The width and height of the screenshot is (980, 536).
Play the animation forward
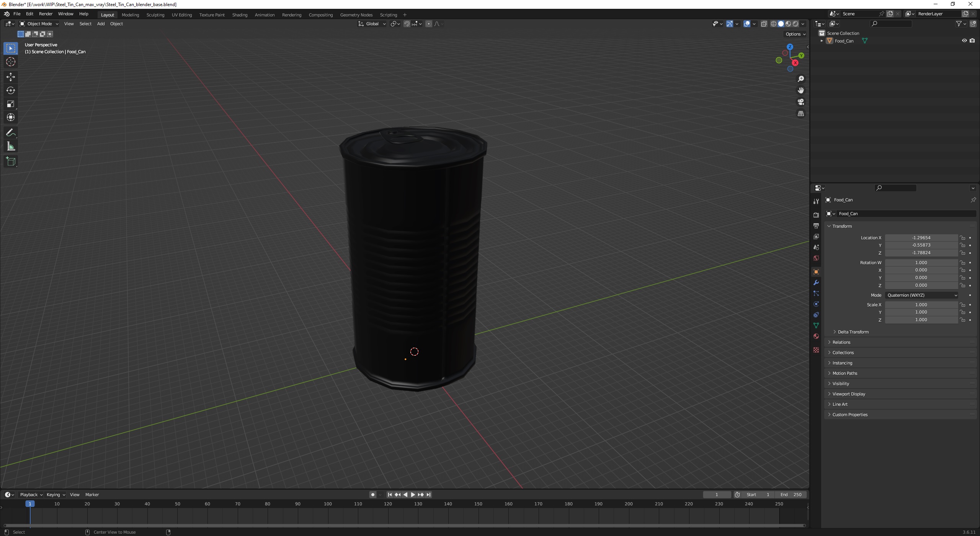pyautogui.click(x=413, y=495)
